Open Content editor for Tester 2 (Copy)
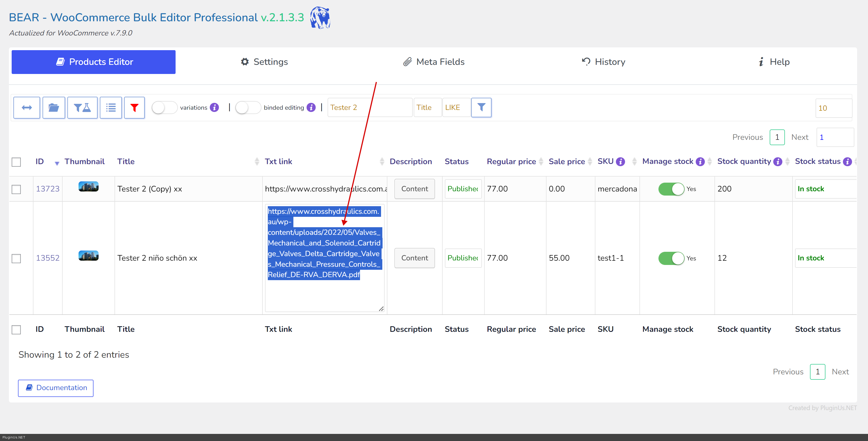 point(414,189)
